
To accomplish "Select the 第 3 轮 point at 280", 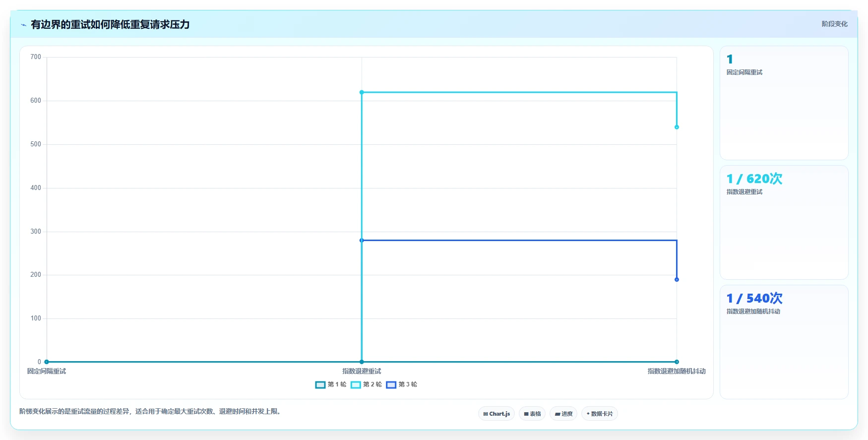I will coord(362,241).
